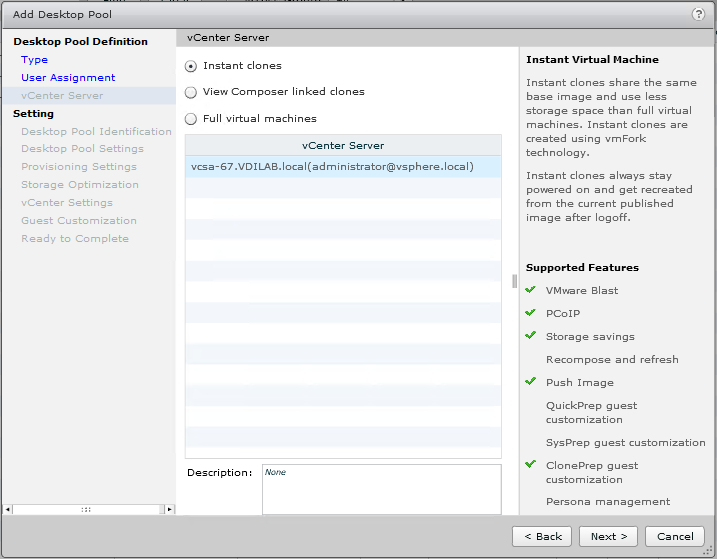Open the User Assignment step

click(x=68, y=78)
